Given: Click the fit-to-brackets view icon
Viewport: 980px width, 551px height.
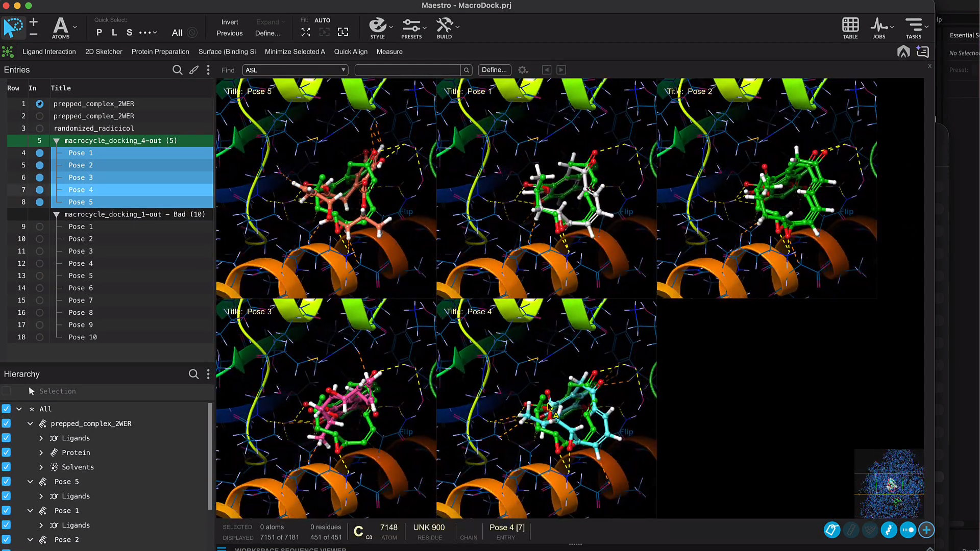Looking at the screenshot, I should point(343,32).
